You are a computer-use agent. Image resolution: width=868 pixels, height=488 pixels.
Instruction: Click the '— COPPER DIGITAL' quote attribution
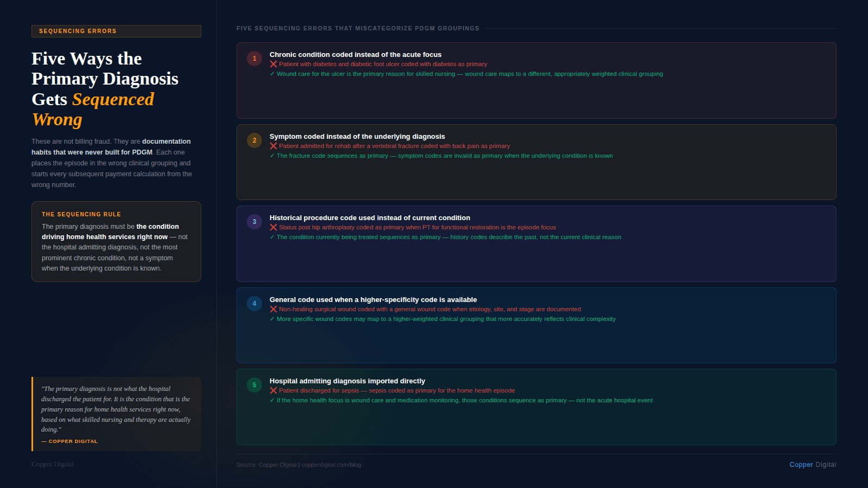[69, 441]
